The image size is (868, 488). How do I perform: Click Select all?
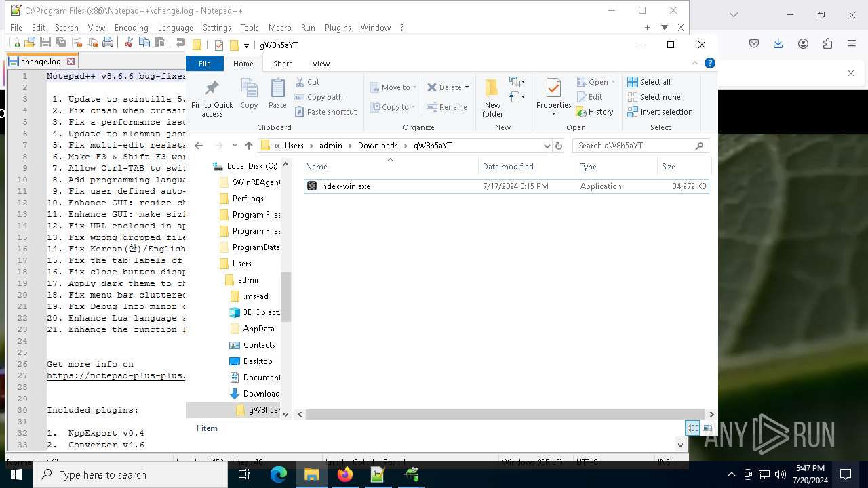coord(649,82)
